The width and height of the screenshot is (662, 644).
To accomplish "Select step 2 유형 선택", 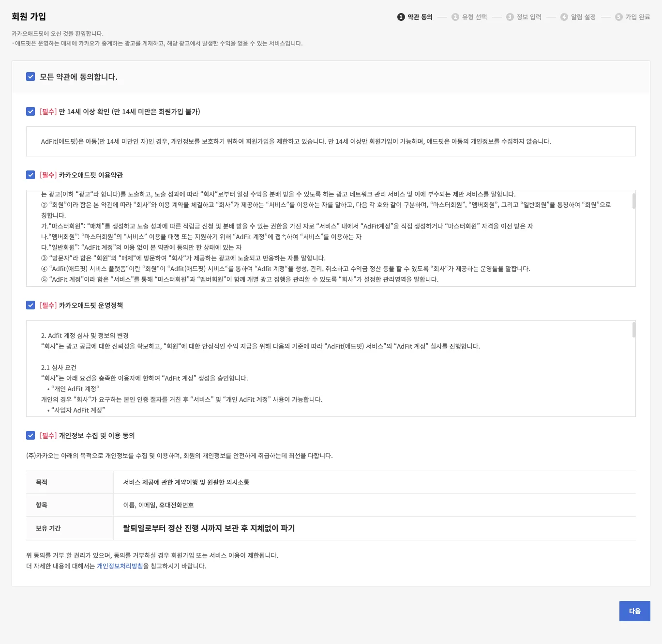I will [x=469, y=17].
